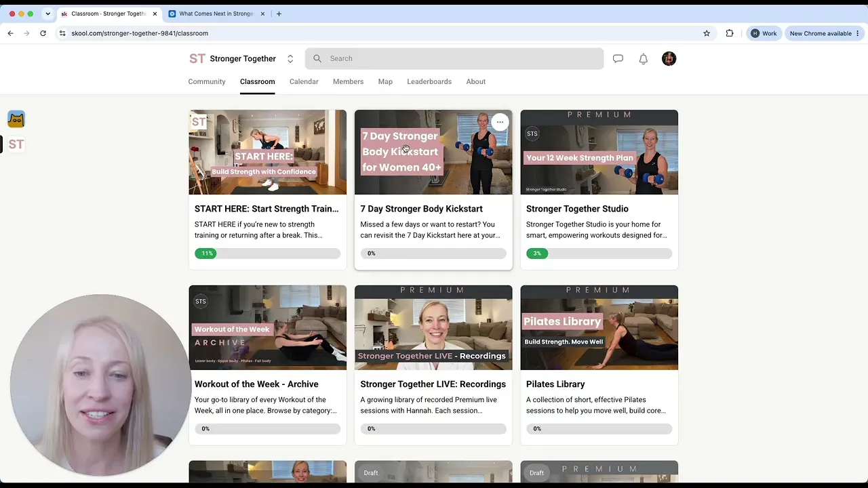Open the Chrome menu three dots

pyautogui.click(x=859, y=33)
